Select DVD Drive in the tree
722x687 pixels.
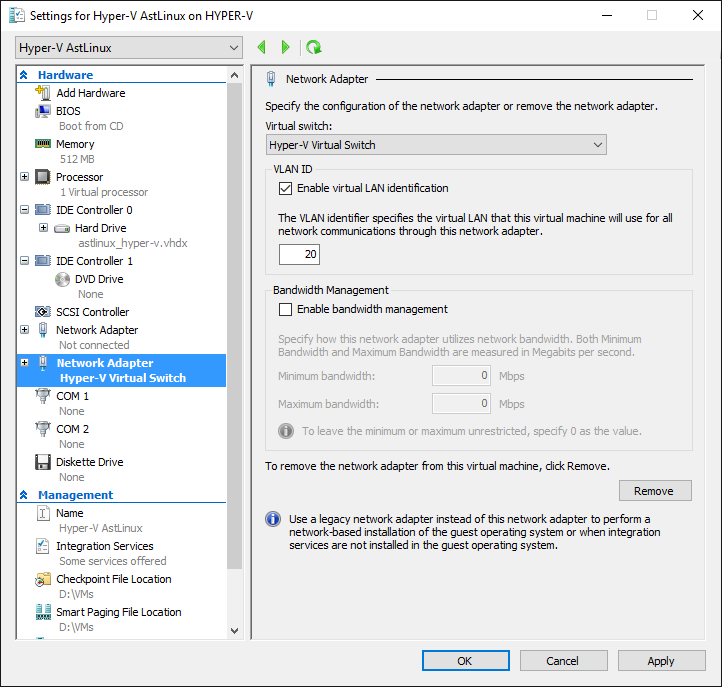[99, 279]
